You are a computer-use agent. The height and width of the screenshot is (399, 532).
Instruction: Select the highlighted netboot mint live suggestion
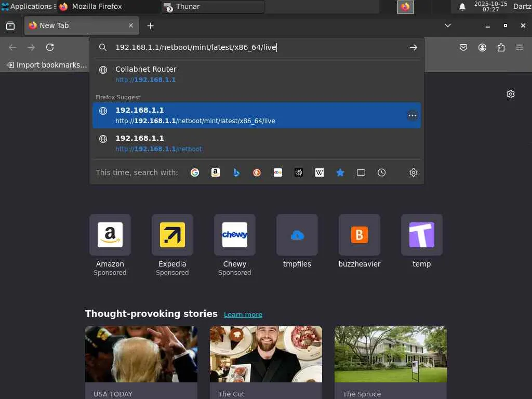(257, 115)
